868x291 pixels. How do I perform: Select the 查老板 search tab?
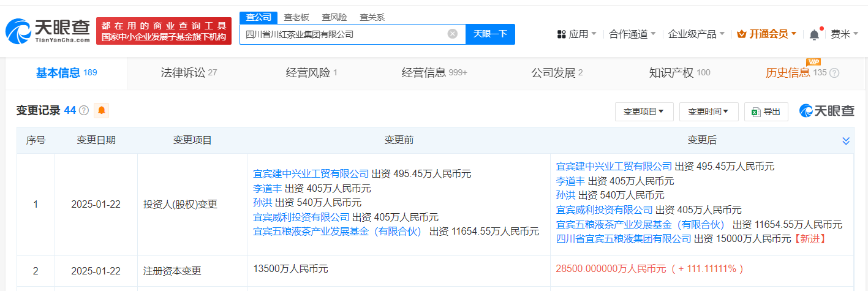[296, 17]
